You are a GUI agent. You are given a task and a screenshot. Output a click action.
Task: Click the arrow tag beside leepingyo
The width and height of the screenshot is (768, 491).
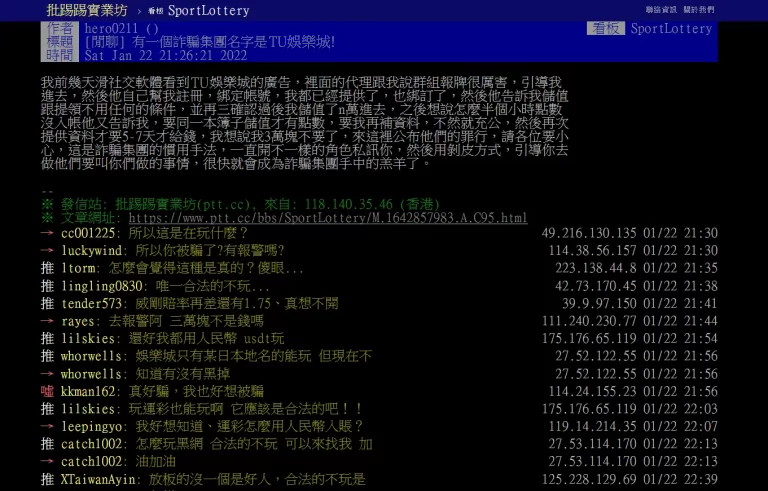(x=47, y=426)
